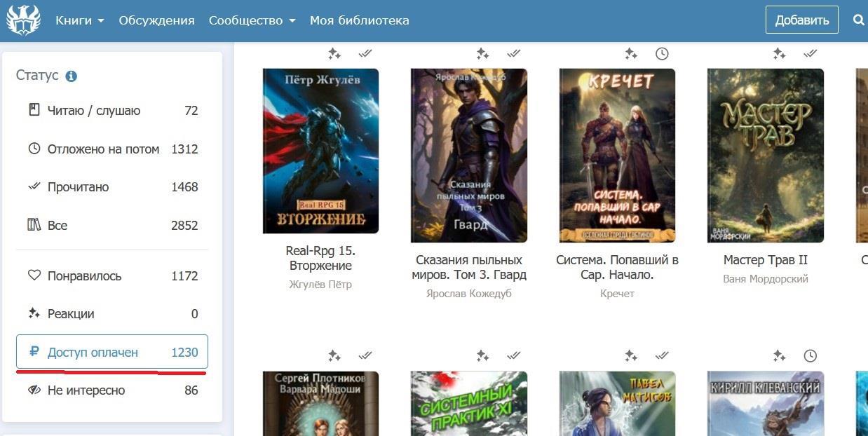The height and width of the screenshot is (436, 868).
Task: Click postponed clock icon above Система. Попавший в Сар
Action: coord(662,54)
